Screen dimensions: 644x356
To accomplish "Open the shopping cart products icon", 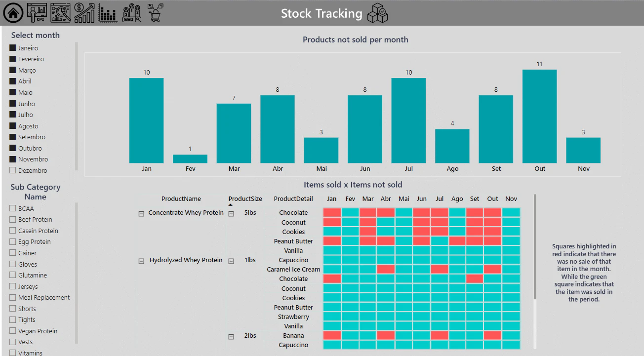I will tap(156, 13).
